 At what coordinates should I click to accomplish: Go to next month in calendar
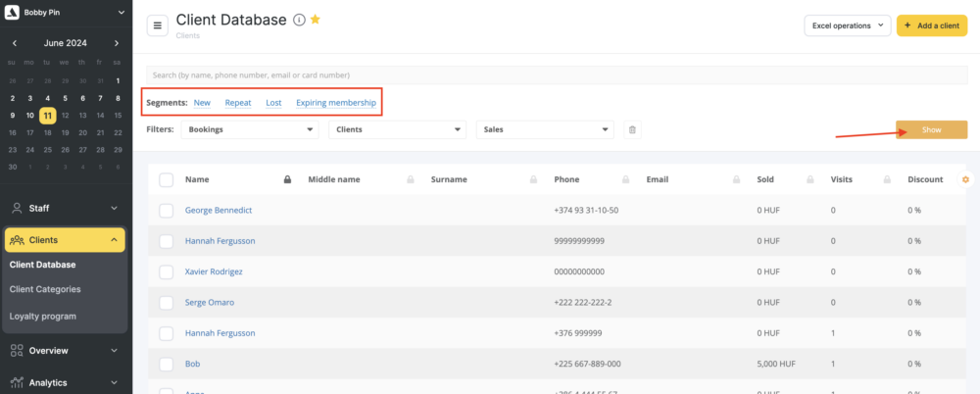click(x=117, y=43)
